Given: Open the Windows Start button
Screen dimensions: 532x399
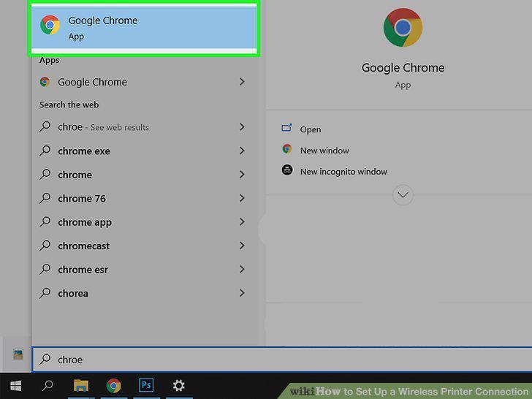Looking at the screenshot, I should pos(15,386).
